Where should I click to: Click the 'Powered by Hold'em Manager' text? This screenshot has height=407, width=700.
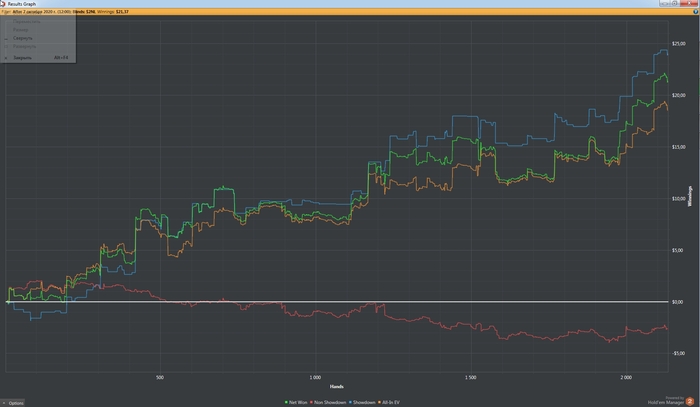pyautogui.click(x=666, y=400)
